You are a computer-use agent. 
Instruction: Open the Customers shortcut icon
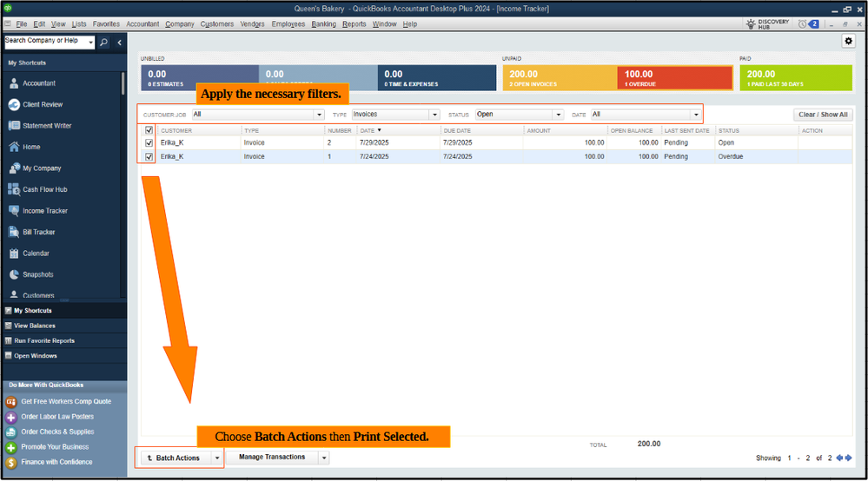[15, 294]
